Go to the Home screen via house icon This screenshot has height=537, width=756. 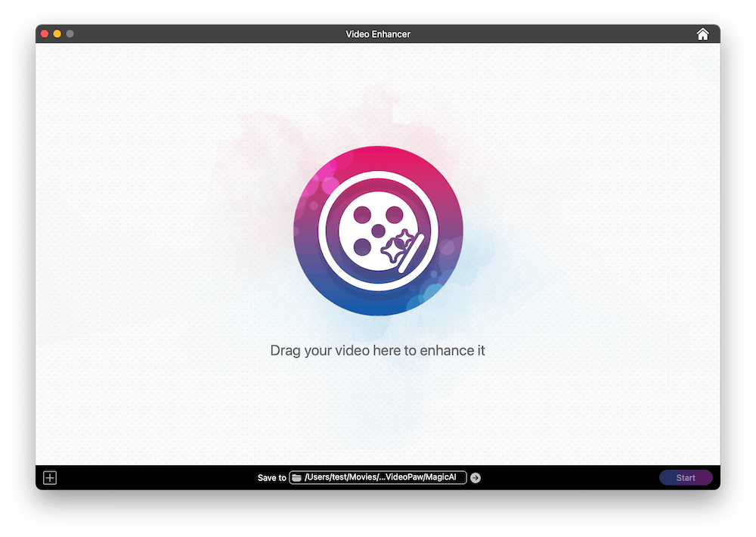(x=702, y=34)
